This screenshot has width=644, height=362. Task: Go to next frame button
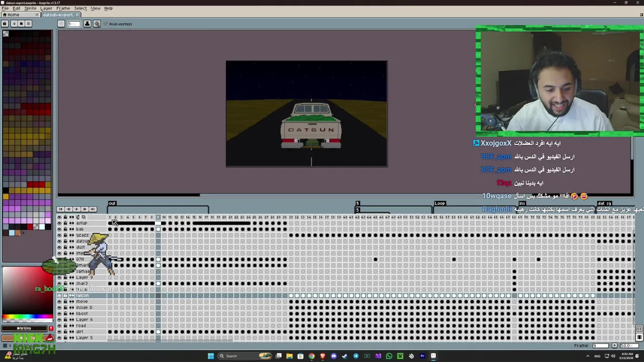click(85, 209)
